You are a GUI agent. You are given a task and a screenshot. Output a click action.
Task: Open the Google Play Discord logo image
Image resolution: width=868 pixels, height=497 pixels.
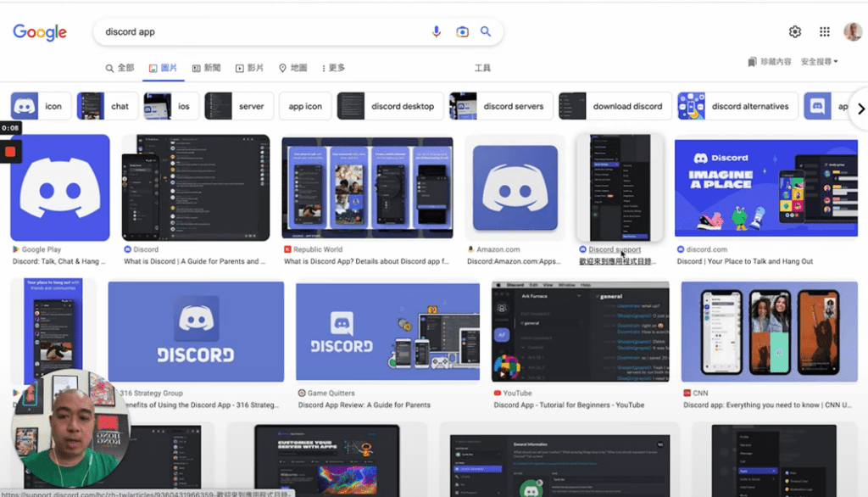click(x=60, y=187)
